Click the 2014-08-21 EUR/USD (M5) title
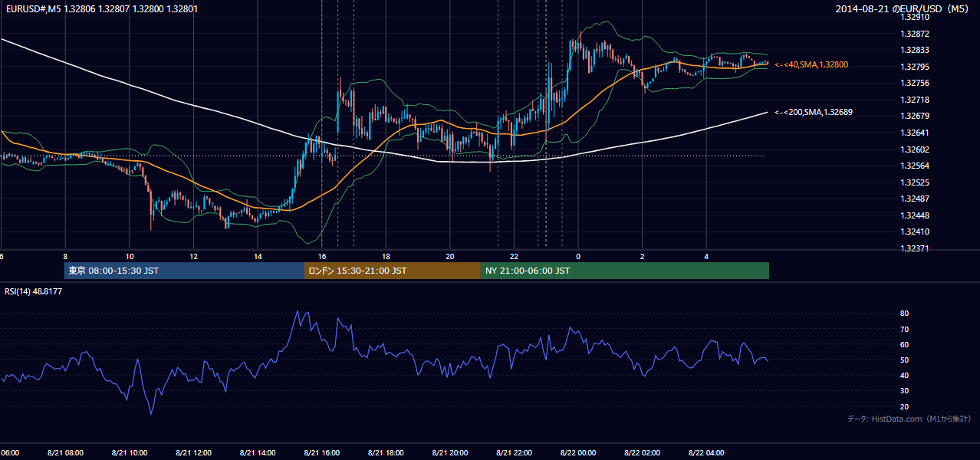The height and width of the screenshot is (460, 980). tap(903, 8)
